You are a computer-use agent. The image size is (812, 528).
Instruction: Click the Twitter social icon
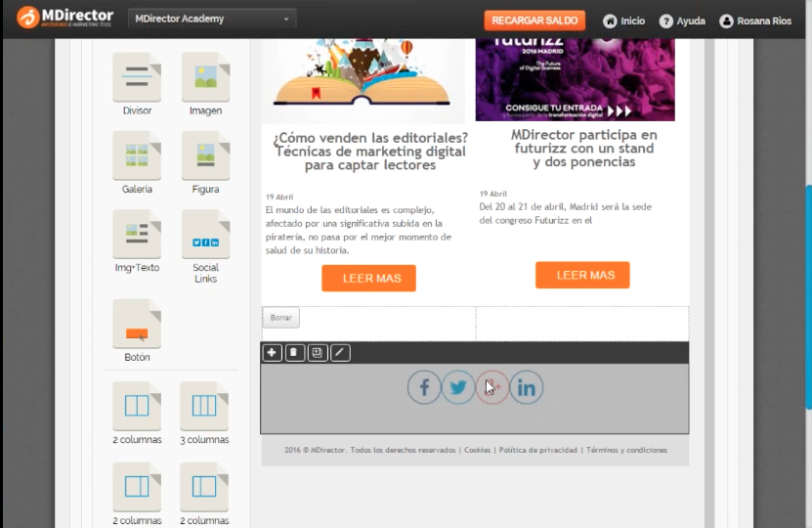point(457,387)
